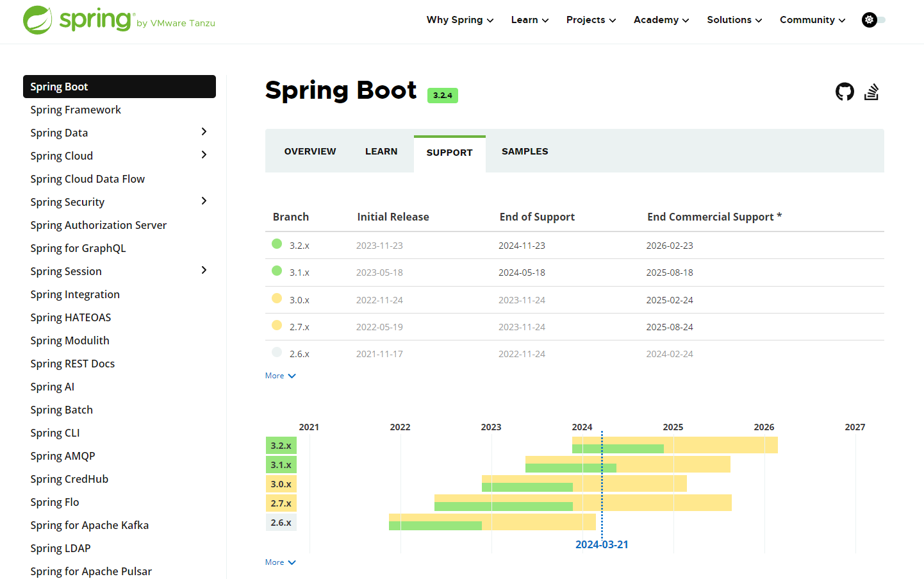The height and width of the screenshot is (579, 924).
Task: Open the Solutions dropdown menu
Action: [734, 20]
